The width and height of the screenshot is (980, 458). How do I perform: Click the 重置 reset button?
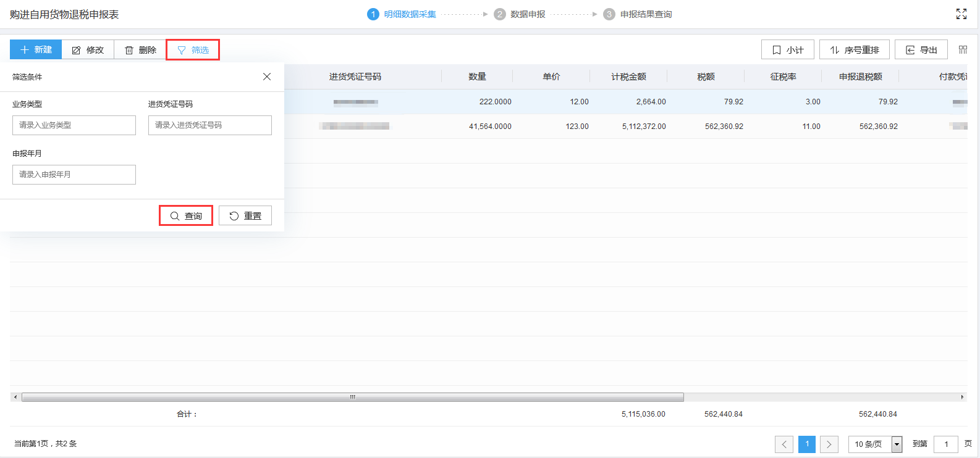click(x=245, y=216)
